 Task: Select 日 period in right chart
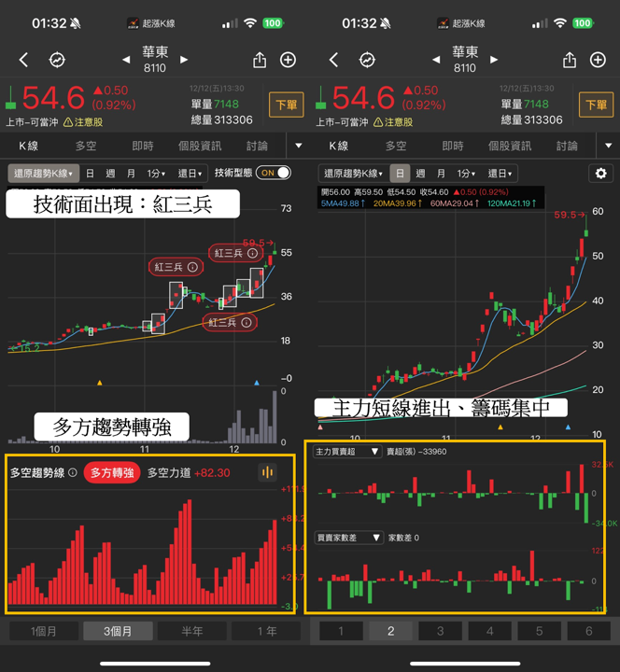(400, 174)
